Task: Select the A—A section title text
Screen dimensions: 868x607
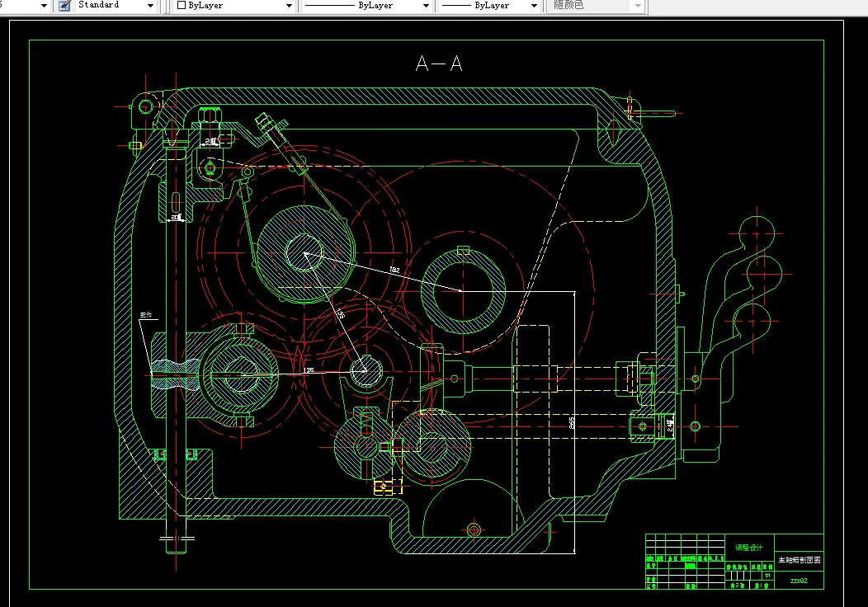Action: point(439,64)
